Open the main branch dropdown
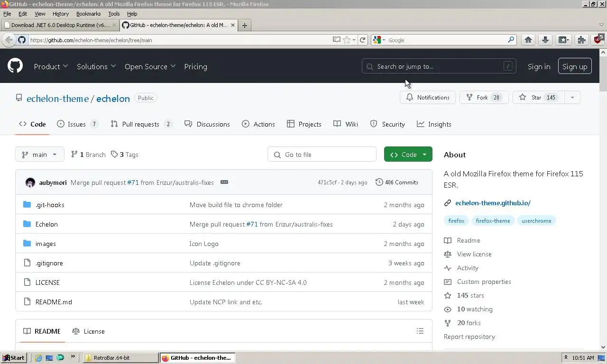 click(x=40, y=155)
